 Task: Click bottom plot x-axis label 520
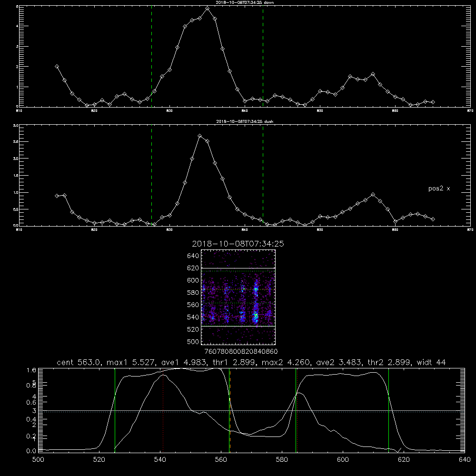click(99, 460)
